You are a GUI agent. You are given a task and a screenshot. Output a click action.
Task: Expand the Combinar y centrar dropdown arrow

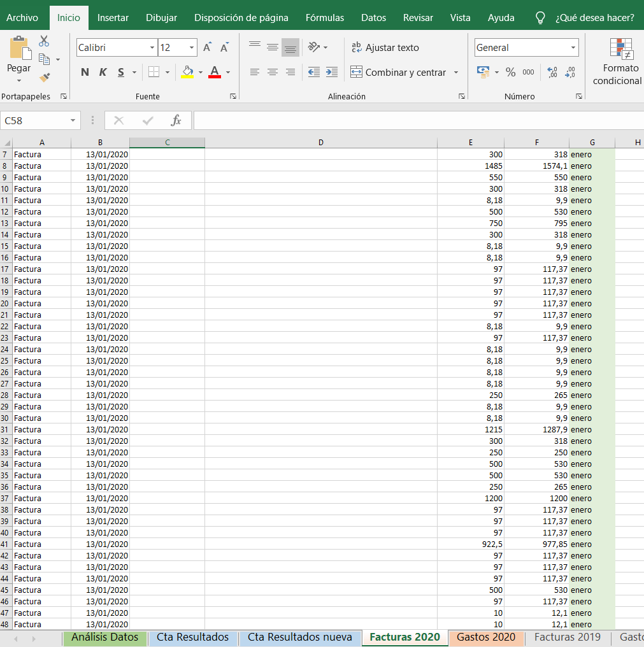(456, 72)
